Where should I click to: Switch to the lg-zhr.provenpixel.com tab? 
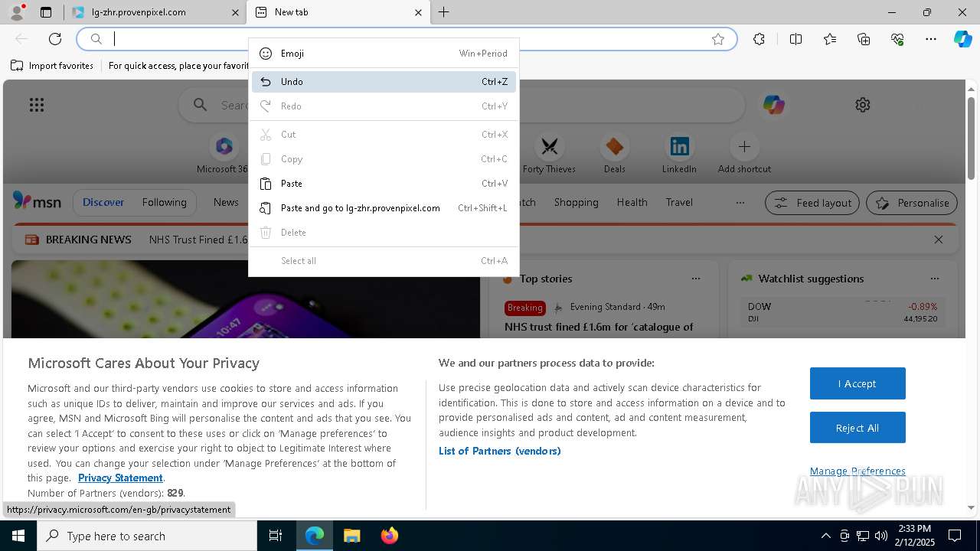155,12
